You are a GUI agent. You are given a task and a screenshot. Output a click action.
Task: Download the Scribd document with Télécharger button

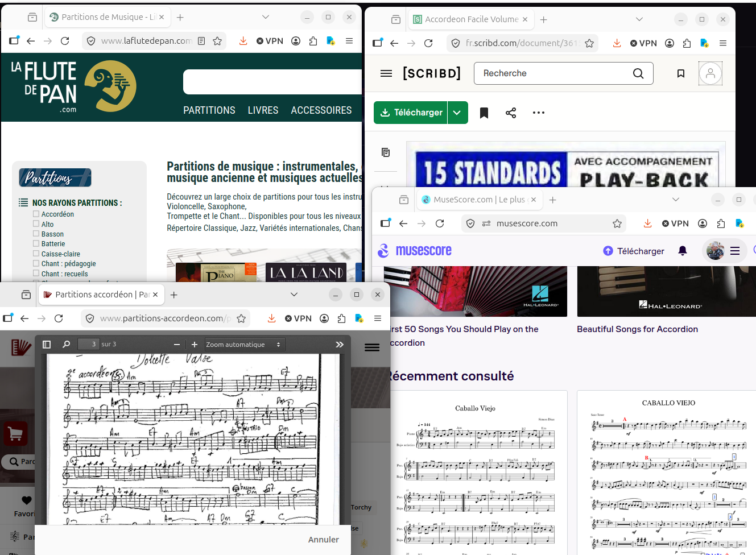point(411,113)
